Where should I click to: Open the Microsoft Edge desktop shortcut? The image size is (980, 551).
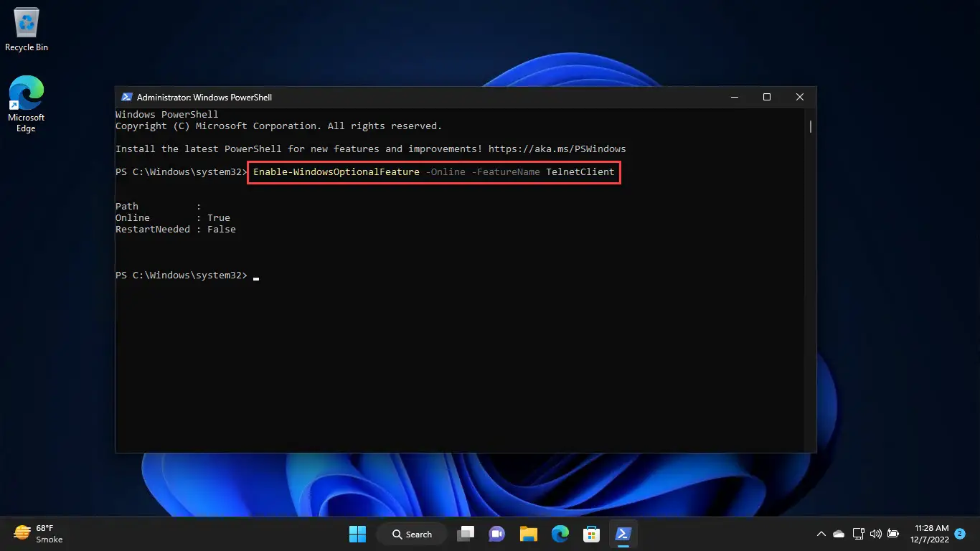point(27,103)
